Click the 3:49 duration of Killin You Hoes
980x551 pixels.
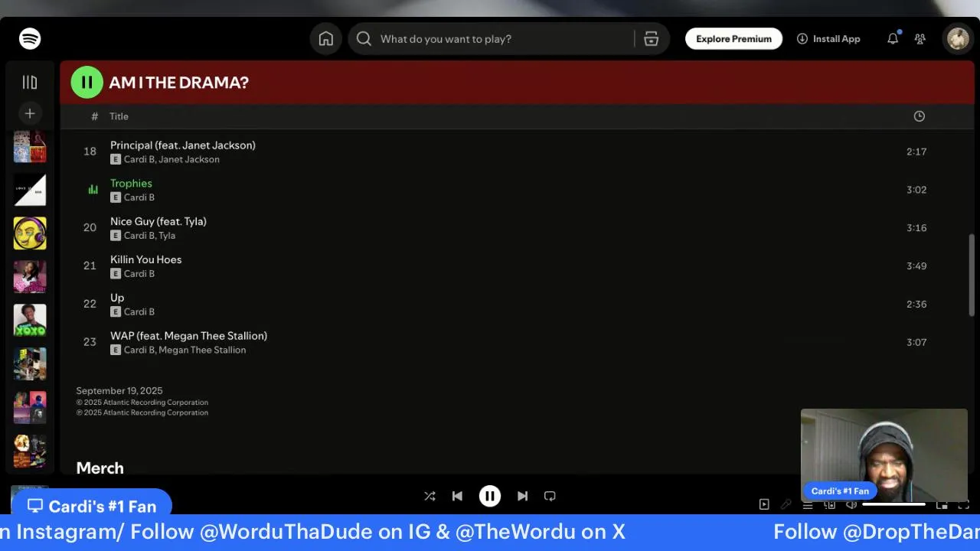pos(916,266)
